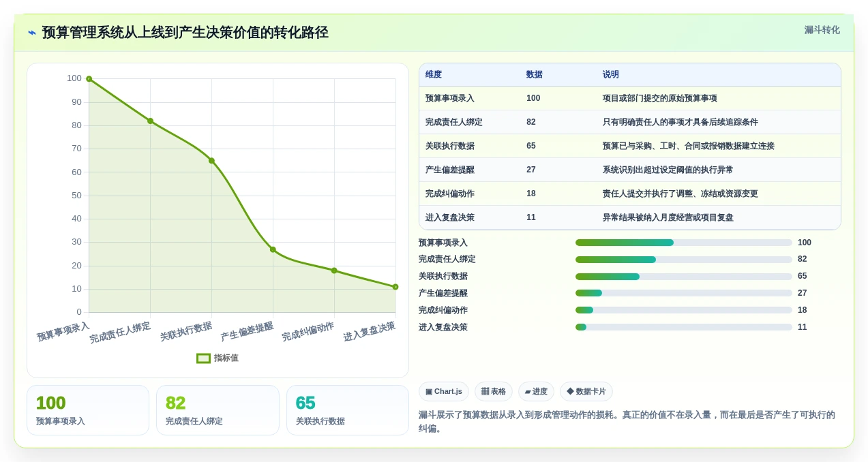Screen dimensions: 868x462
Task: Open the 82 完成责任人绑定 stat card
Action: tap(218, 410)
